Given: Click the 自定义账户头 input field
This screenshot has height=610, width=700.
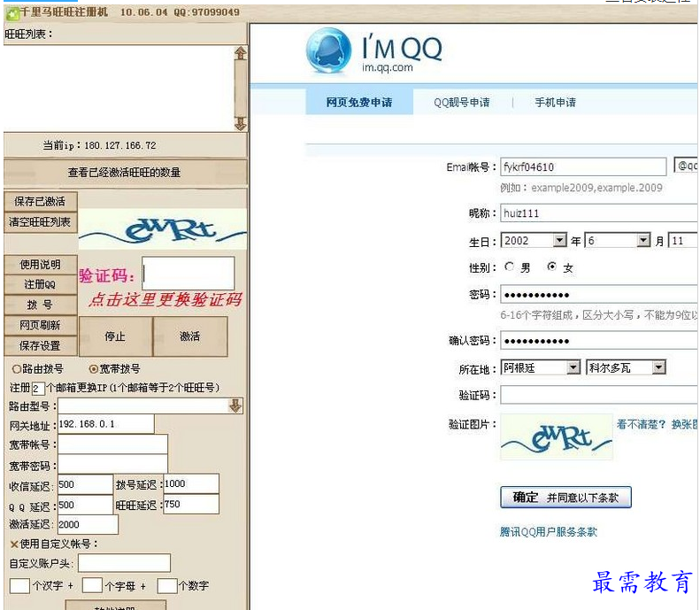Looking at the screenshot, I should 124,563.
